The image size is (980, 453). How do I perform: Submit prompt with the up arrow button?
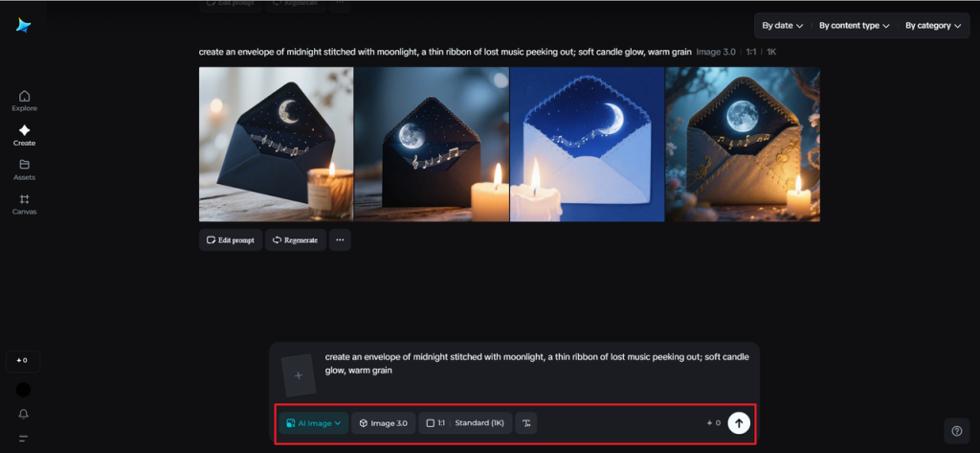738,422
